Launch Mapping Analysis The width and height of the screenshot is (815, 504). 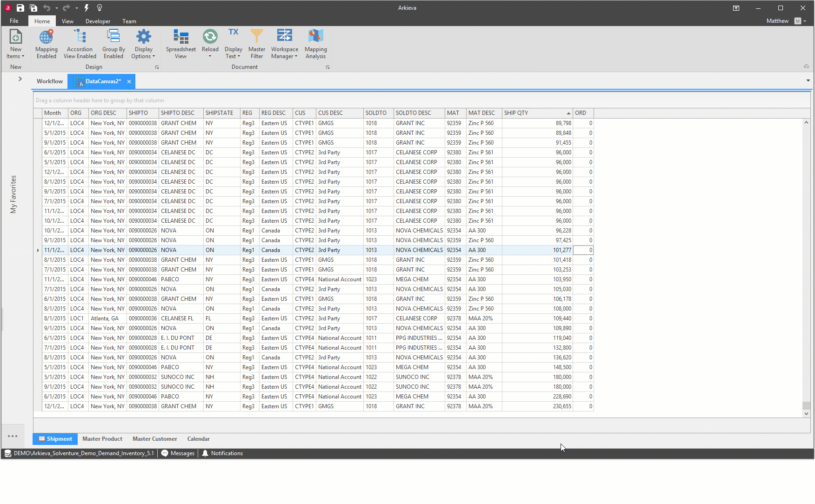[x=315, y=44]
